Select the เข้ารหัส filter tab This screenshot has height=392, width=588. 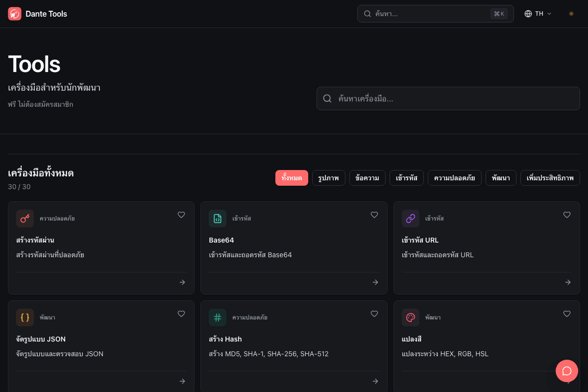407,178
